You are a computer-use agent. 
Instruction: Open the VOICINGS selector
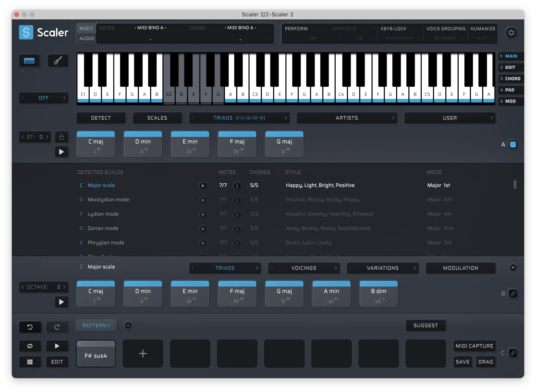tap(304, 268)
